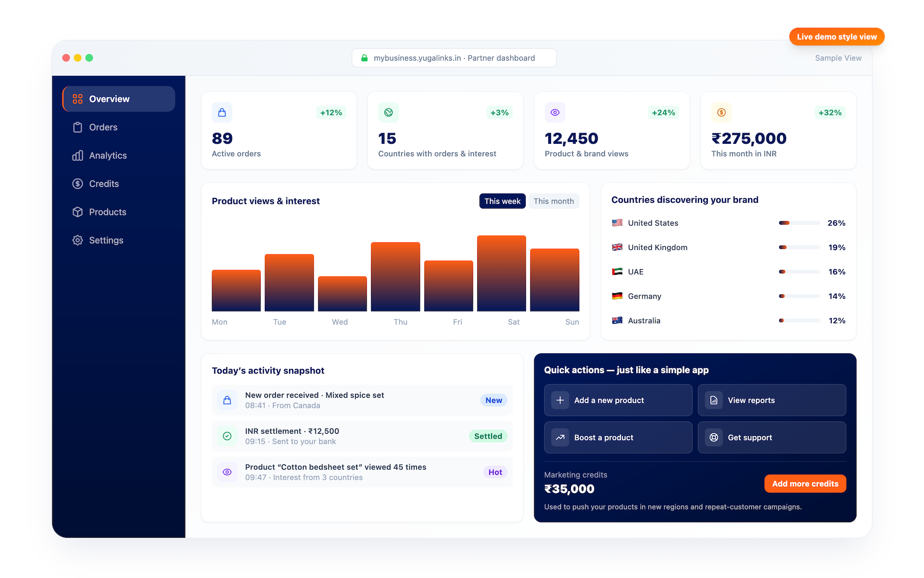Click the United States flag icon
This screenshot has height=578, width=924.
click(617, 222)
